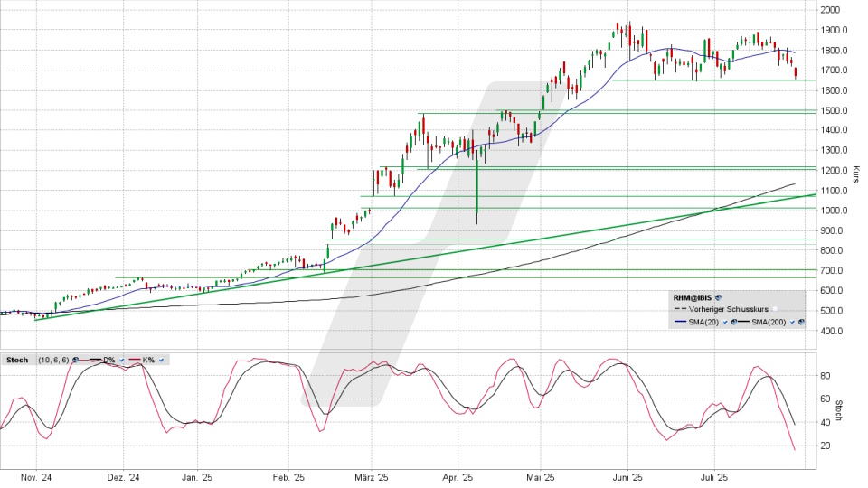
Task: Open Stoch (10, 6, 6) settings icon
Action: 75,360
